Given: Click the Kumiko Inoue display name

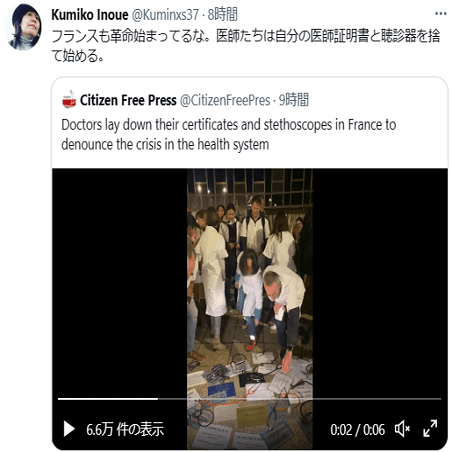Looking at the screenshot, I should coord(90,15).
